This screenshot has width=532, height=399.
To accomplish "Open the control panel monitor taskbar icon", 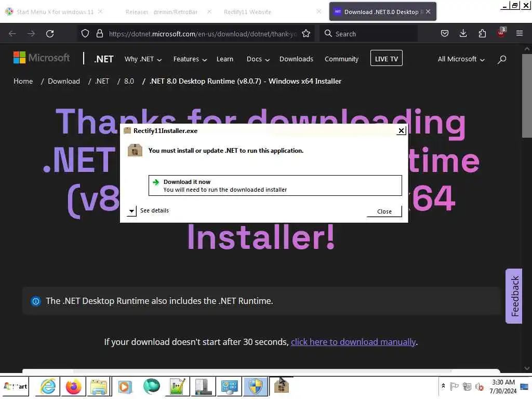I will 229,387.
